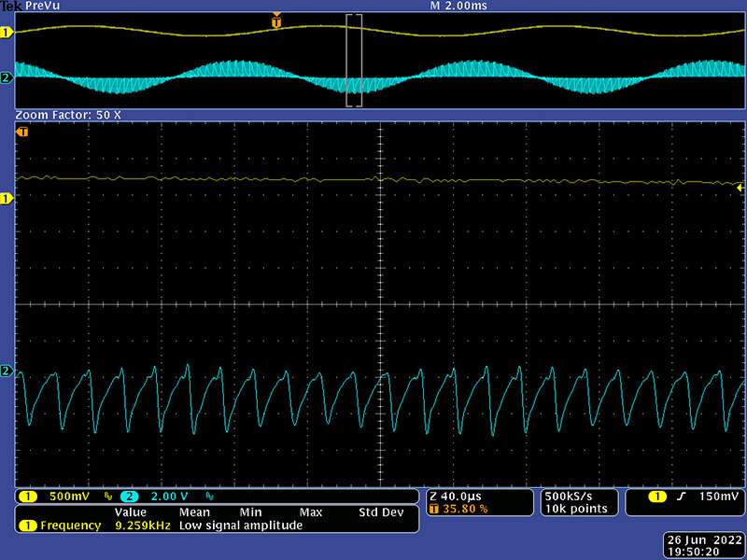This screenshot has width=747, height=560.
Task: Click the 9.259kHz frequency value
Action: [x=143, y=525]
